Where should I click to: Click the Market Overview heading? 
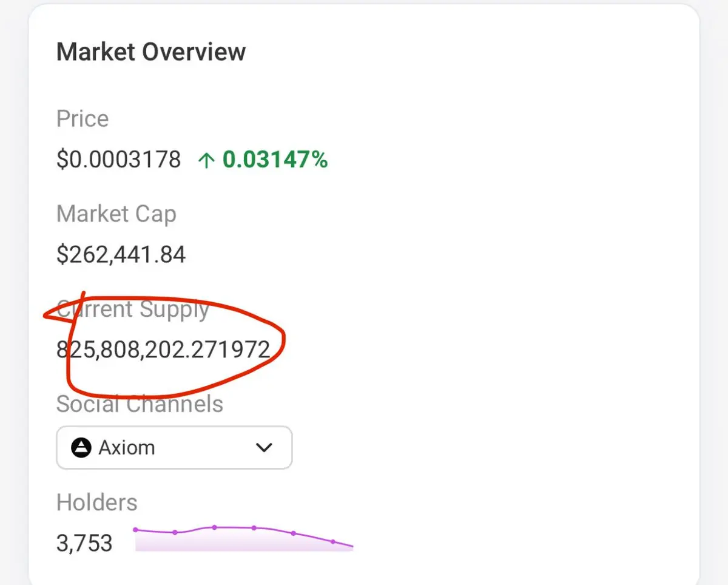[151, 52]
